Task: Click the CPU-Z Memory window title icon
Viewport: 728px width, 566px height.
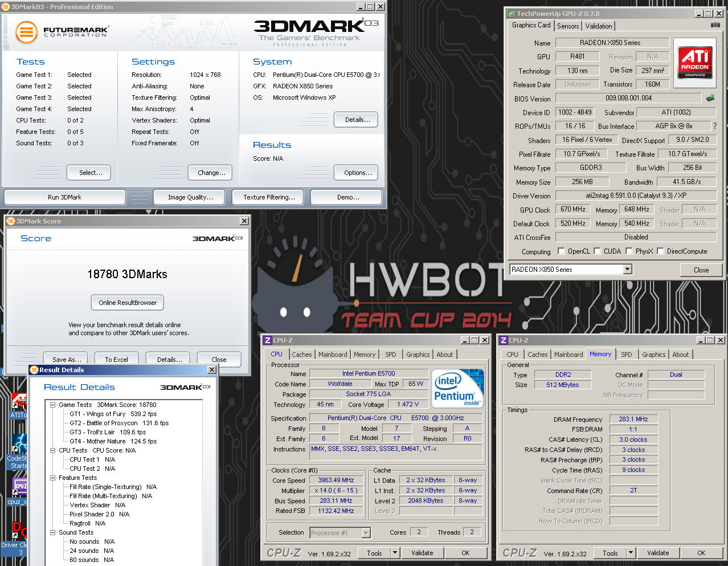Action: tap(503, 340)
